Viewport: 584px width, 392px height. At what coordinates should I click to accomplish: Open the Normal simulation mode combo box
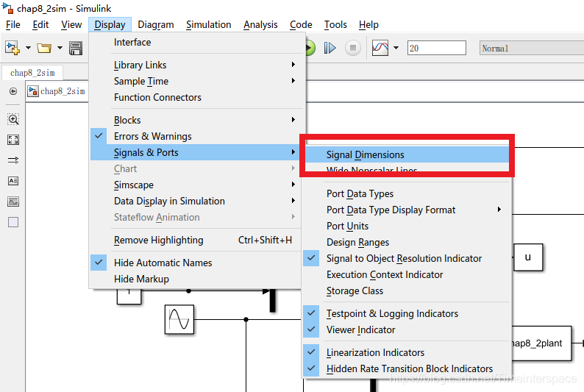tap(532, 48)
